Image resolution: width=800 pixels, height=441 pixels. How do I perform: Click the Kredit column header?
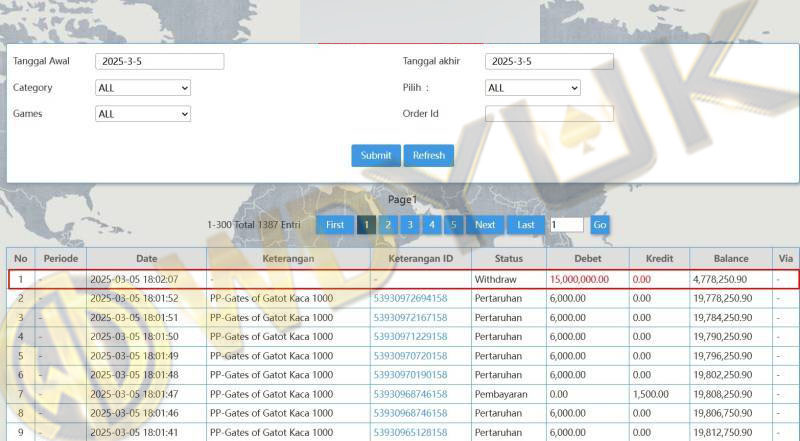click(x=659, y=258)
